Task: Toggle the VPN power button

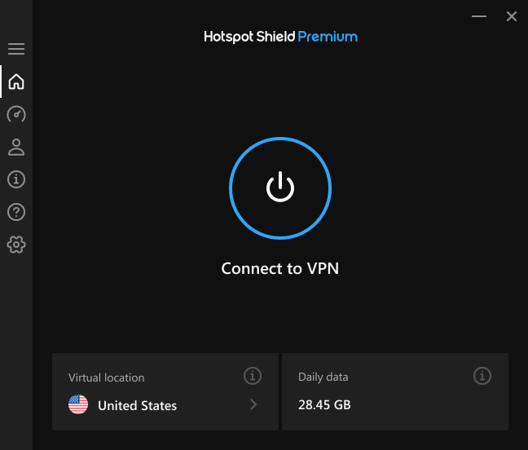Action: tap(280, 188)
